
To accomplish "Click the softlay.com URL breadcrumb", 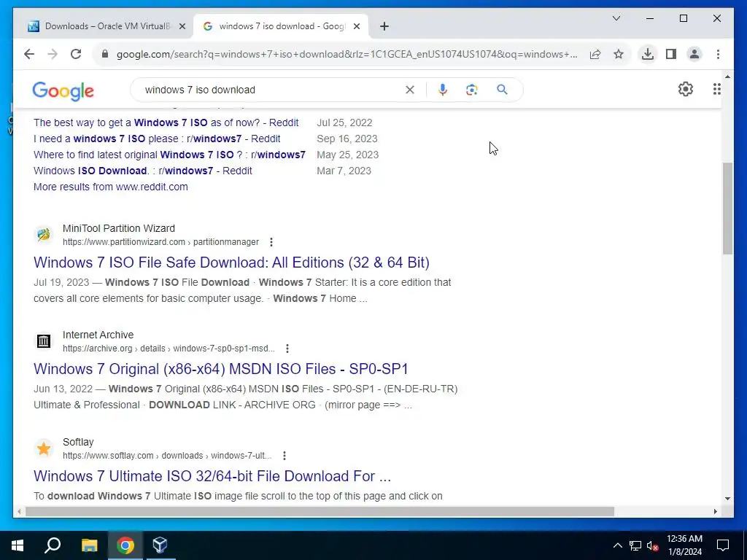I will click(167, 456).
